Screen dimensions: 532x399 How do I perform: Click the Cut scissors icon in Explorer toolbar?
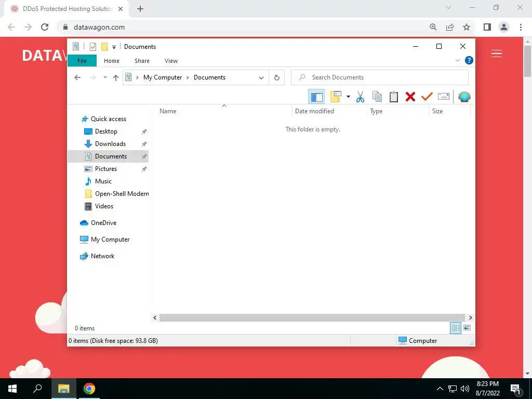point(360,97)
